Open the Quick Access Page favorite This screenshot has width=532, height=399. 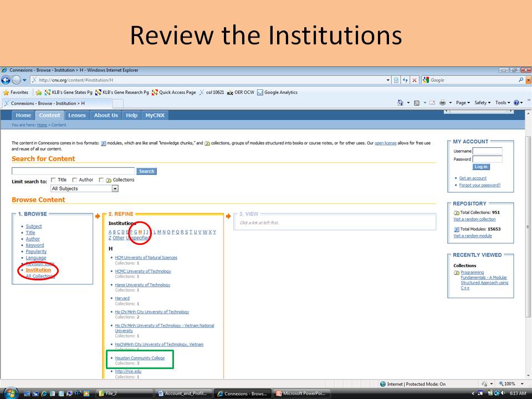174,93
